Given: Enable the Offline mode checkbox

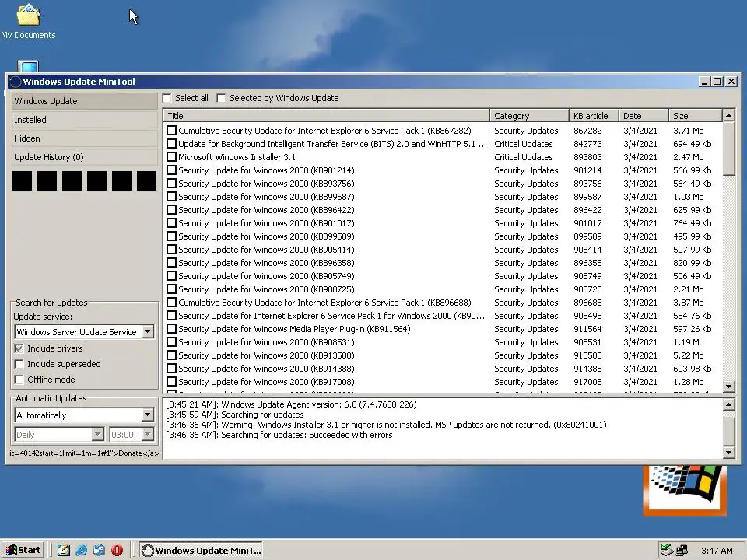Looking at the screenshot, I should pyautogui.click(x=19, y=380).
